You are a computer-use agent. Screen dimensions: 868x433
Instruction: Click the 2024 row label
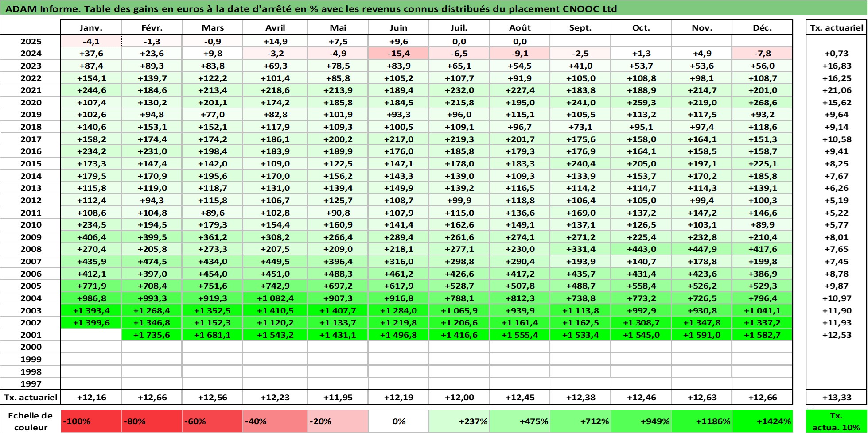(31, 54)
